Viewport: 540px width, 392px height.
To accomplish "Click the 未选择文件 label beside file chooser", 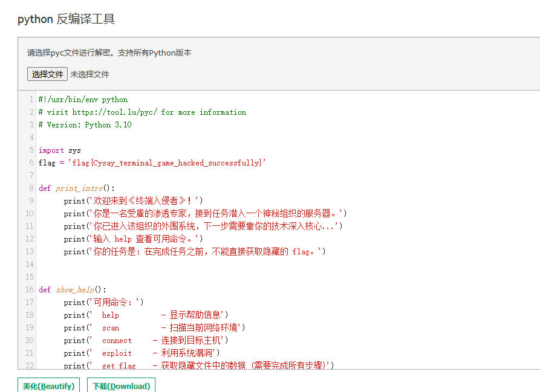I will 89,74.
